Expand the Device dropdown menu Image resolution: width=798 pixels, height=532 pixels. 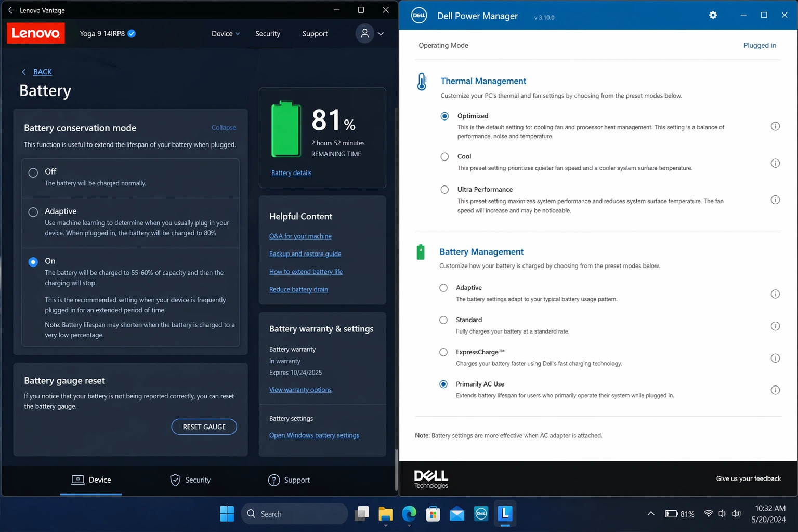pos(226,34)
